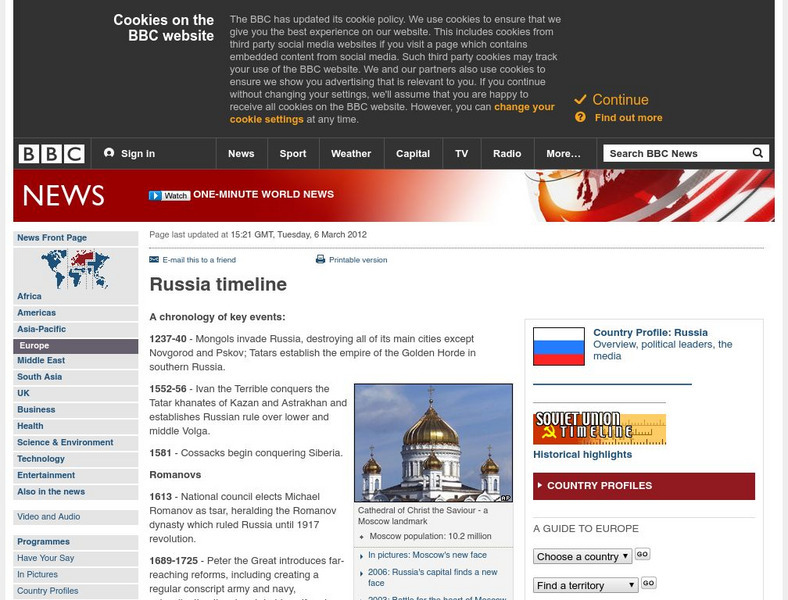Image resolution: width=788 pixels, height=600 pixels.
Task: Select Africa in the sidebar
Action: pos(75,296)
